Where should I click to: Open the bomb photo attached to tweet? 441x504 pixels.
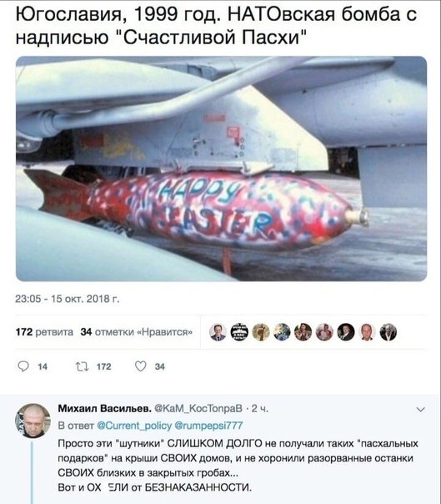click(x=221, y=169)
